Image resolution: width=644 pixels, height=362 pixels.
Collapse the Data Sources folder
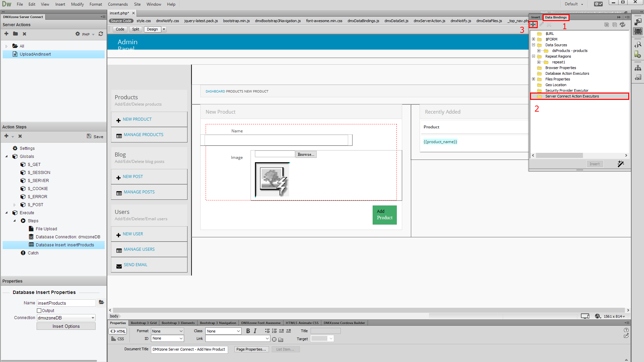[533, 45]
